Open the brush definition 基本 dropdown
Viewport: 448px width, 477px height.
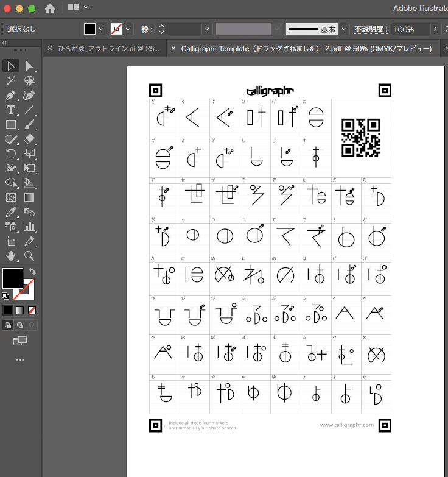click(x=344, y=29)
